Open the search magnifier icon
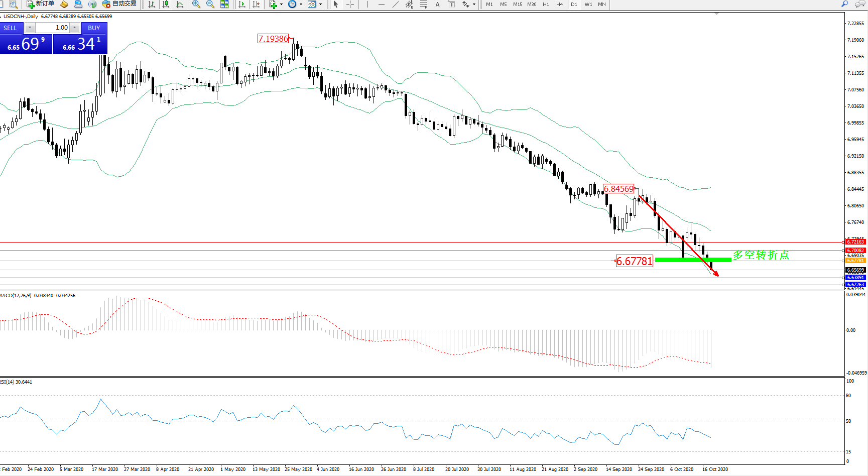The width and height of the screenshot is (868, 476). 845,4
